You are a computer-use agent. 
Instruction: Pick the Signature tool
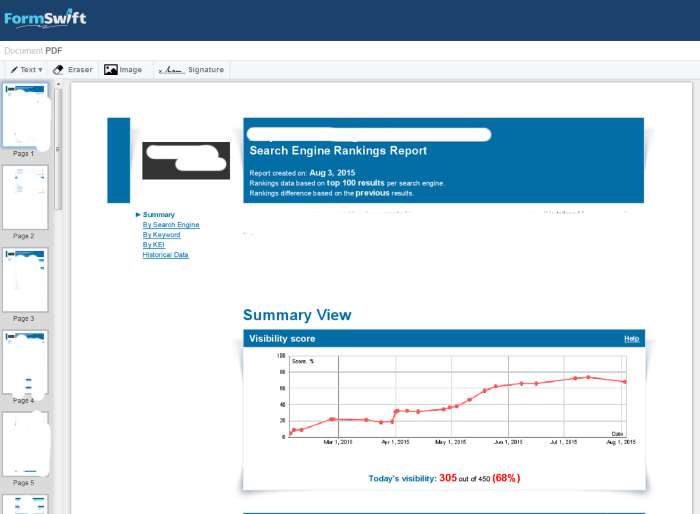click(191, 70)
